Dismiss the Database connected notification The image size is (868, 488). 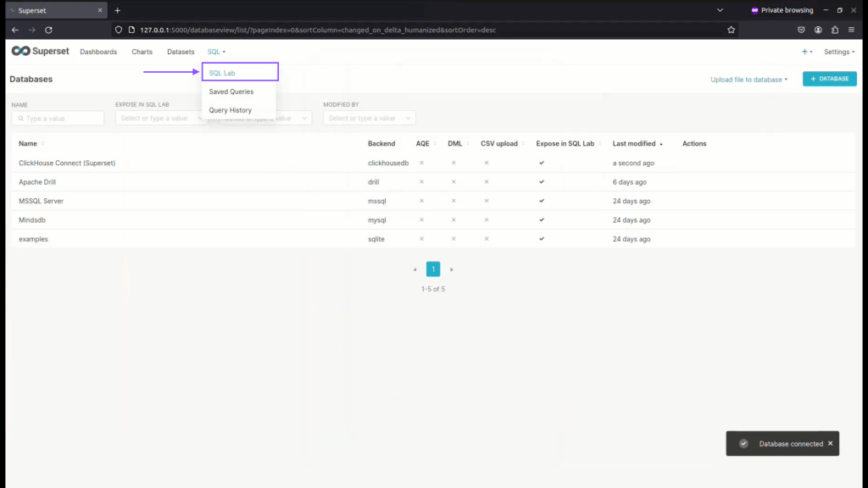click(830, 443)
